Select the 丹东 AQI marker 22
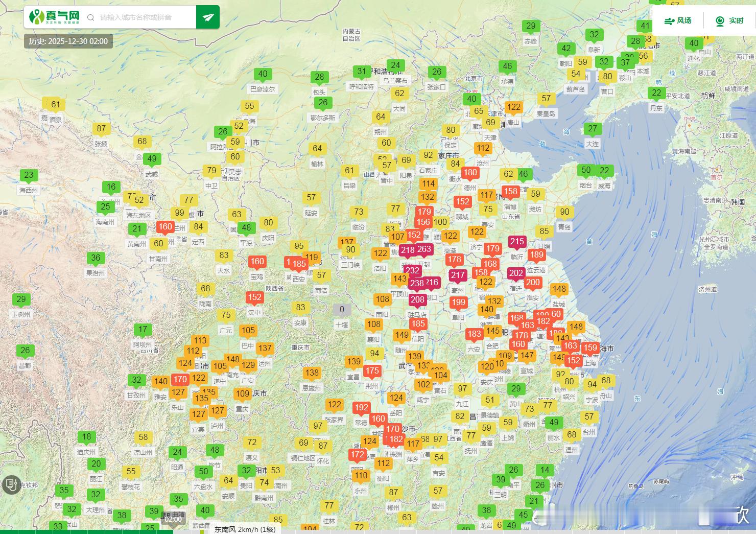Viewport: 756px width, 534px height. pyautogui.click(x=656, y=94)
